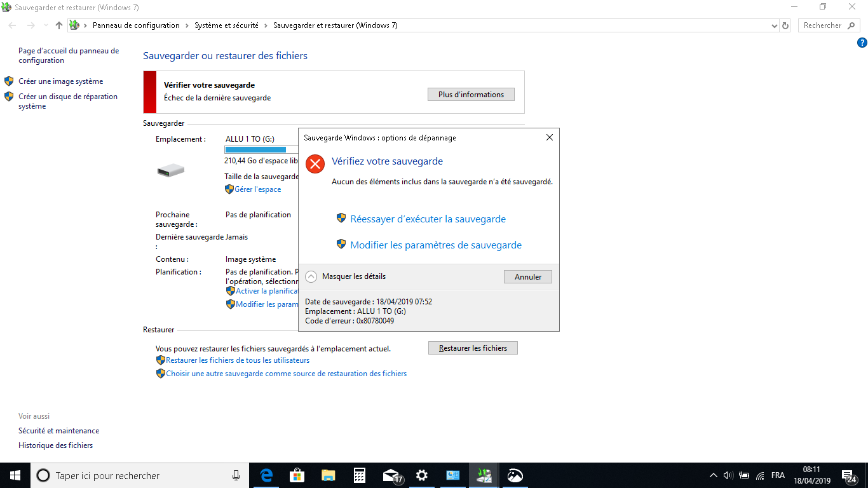Open the Photos app taskbar icon
Viewport: 868px width, 488px height.
515,475
